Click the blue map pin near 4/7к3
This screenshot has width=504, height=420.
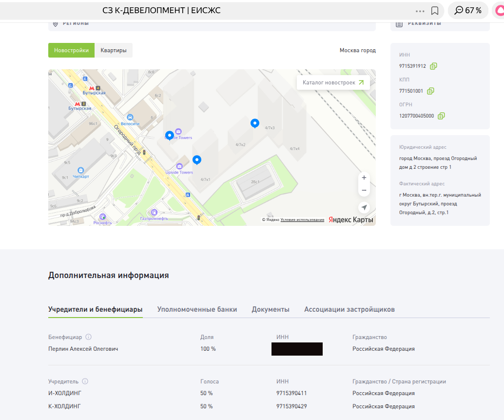pos(254,123)
